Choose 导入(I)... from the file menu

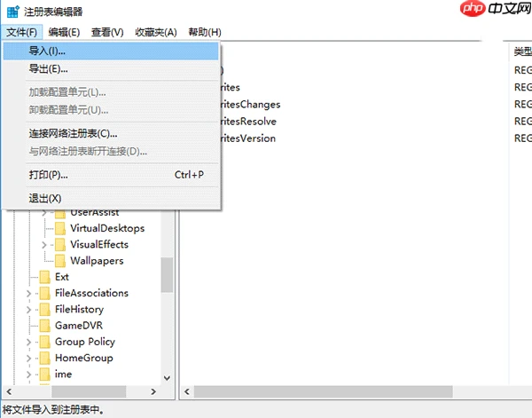click(111, 51)
